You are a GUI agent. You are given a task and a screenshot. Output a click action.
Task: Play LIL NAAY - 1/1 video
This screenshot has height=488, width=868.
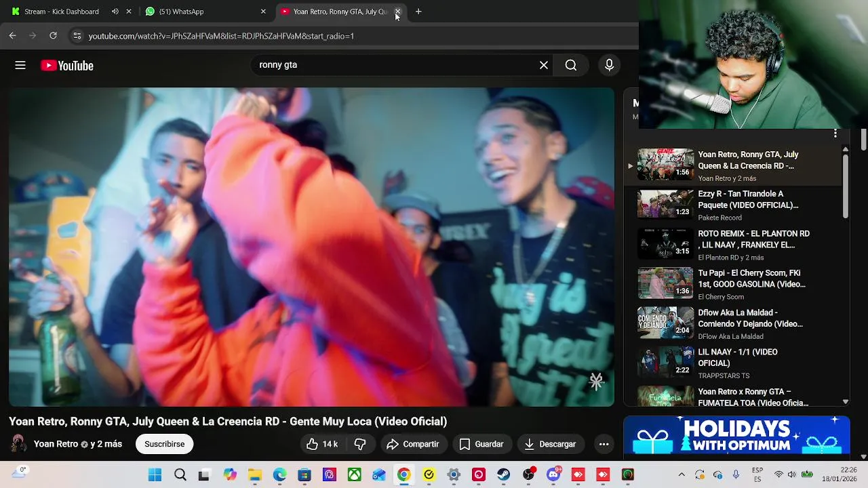tap(732, 363)
